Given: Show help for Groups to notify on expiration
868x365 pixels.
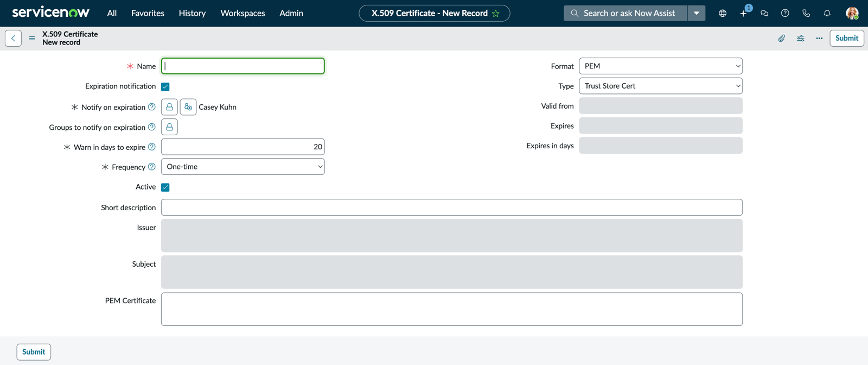Looking at the screenshot, I should click(x=152, y=127).
